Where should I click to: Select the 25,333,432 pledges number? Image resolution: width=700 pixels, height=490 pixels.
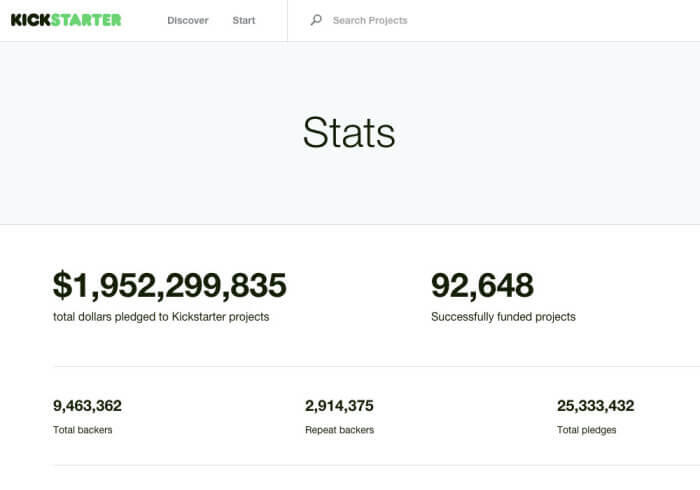[595, 406]
